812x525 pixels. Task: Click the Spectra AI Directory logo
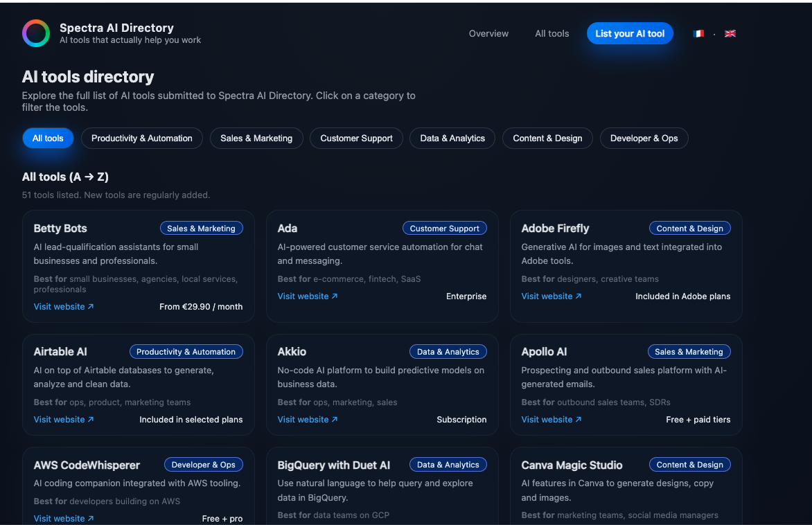click(36, 33)
